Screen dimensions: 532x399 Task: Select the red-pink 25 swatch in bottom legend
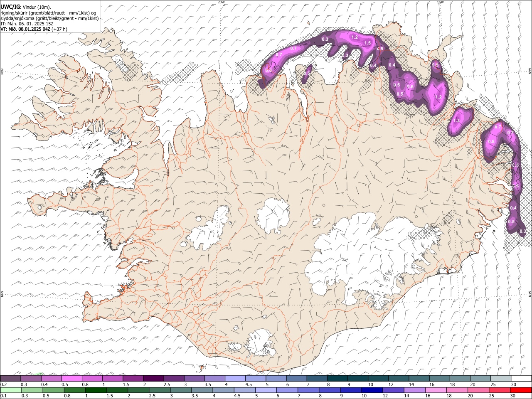[x=500, y=390]
